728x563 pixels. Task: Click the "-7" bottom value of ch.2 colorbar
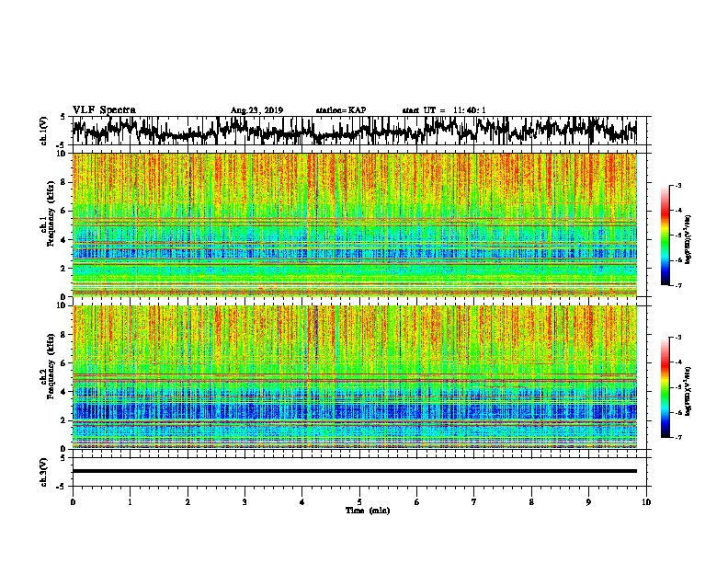coord(677,437)
